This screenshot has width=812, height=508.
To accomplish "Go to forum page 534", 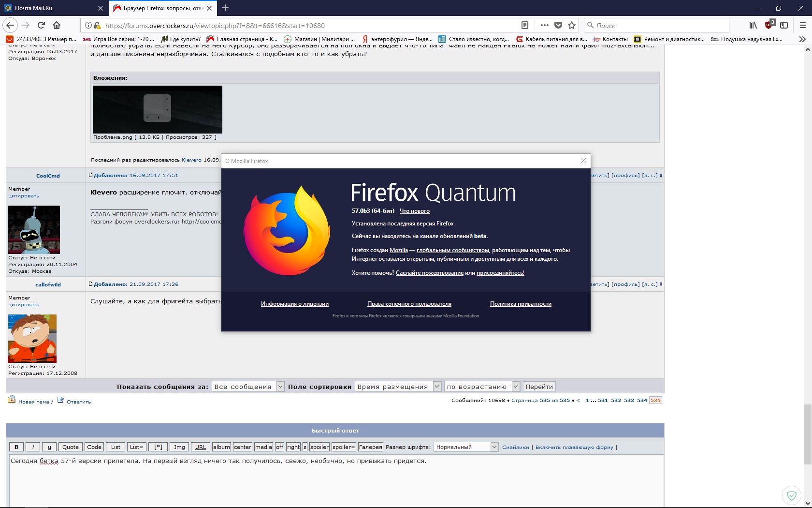I will coord(642,400).
